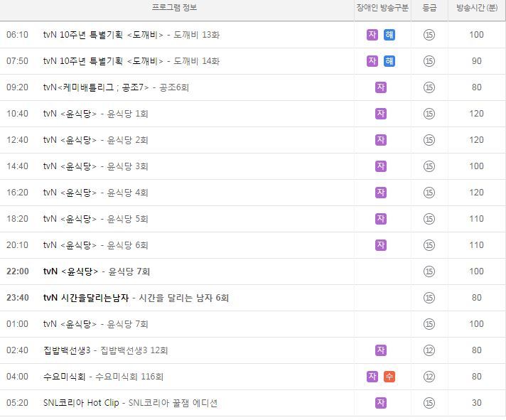Click the 80 duration for 공조6회
Viewport: 506px width, 420px height.
pos(477,87)
